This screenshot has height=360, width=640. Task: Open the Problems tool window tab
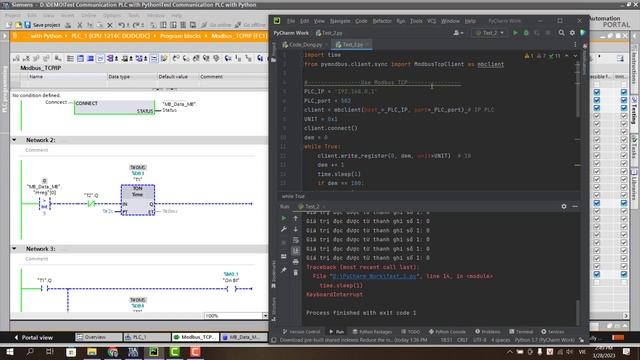point(487,331)
